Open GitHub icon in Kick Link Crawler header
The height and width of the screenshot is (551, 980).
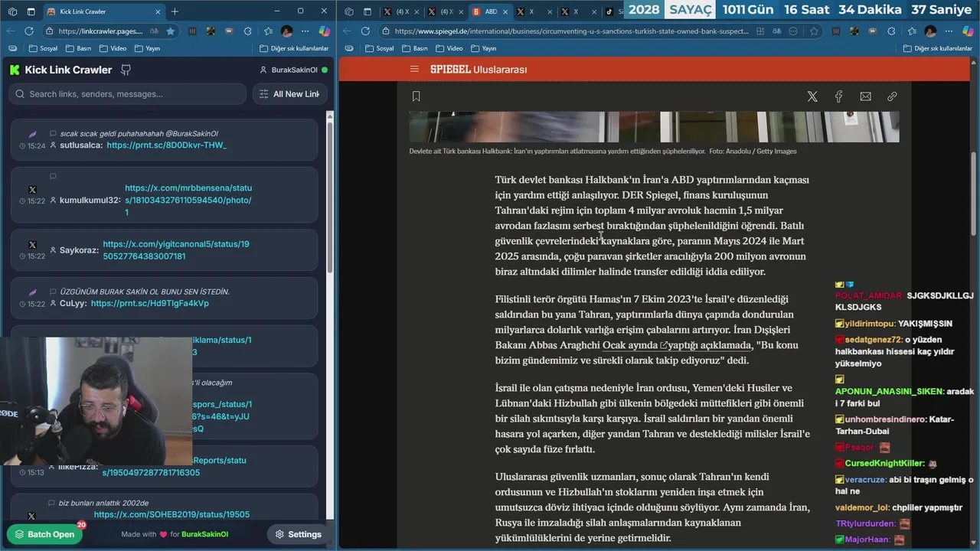126,70
